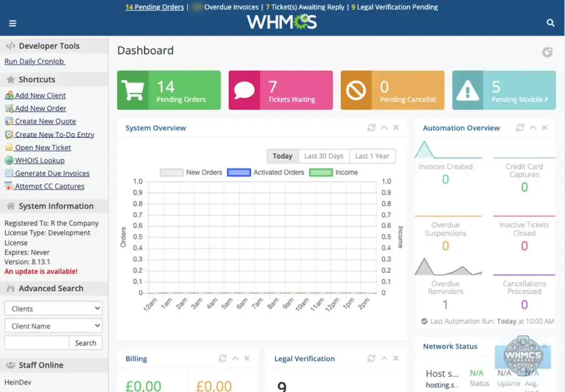Refresh the System Overview panel
The width and height of the screenshot is (565, 392).
(x=371, y=128)
